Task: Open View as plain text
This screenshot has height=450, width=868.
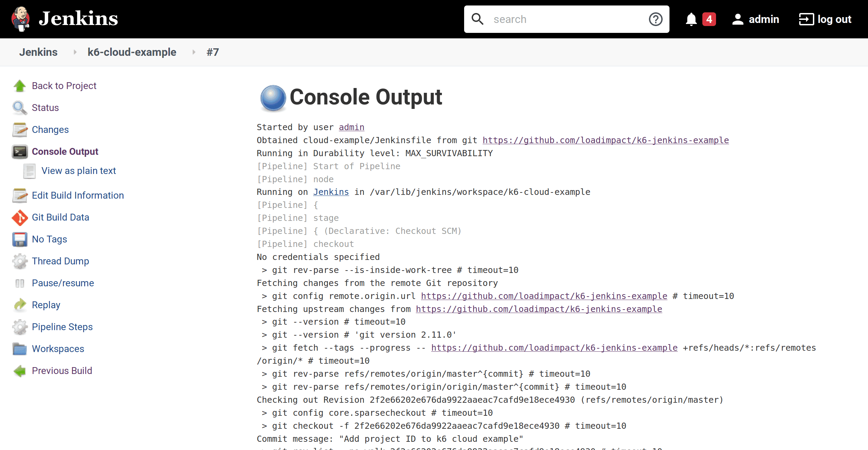Action: pyautogui.click(x=78, y=171)
